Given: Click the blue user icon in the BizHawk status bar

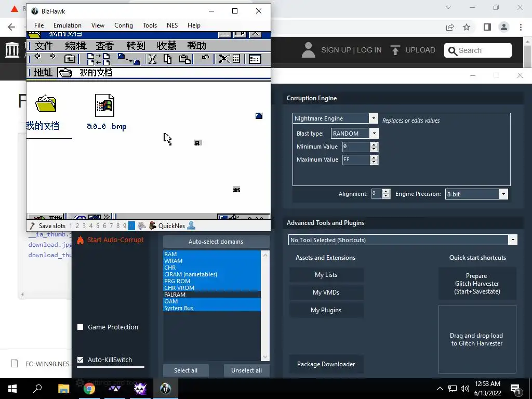Looking at the screenshot, I should (x=191, y=225).
